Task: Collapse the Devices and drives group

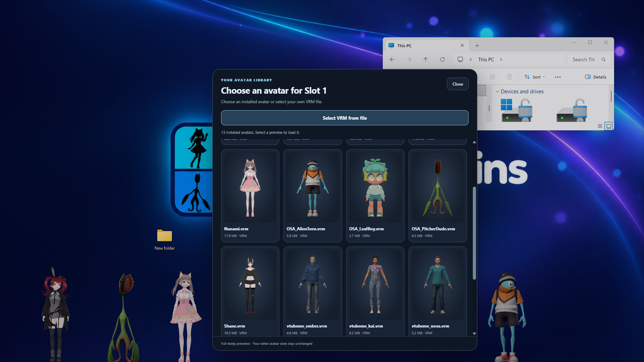Action: [x=497, y=91]
